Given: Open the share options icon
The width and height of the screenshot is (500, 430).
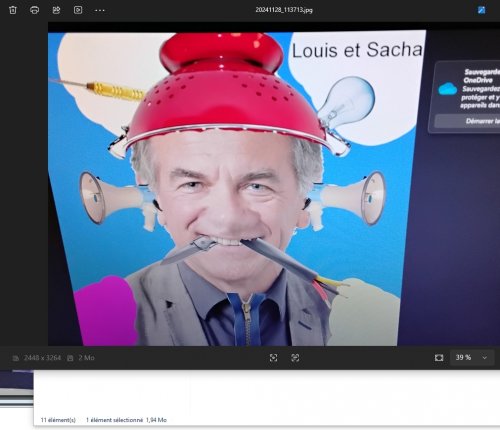Looking at the screenshot, I should pos(56,10).
